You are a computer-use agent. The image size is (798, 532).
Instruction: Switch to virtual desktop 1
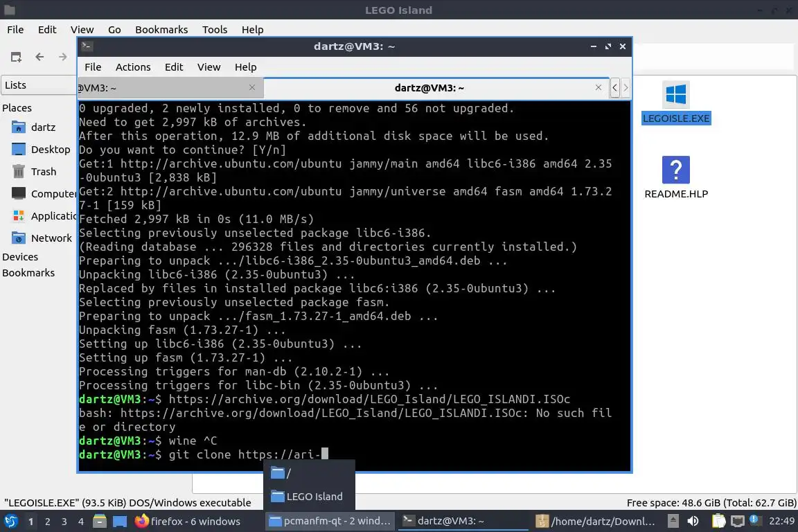[31, 522]
